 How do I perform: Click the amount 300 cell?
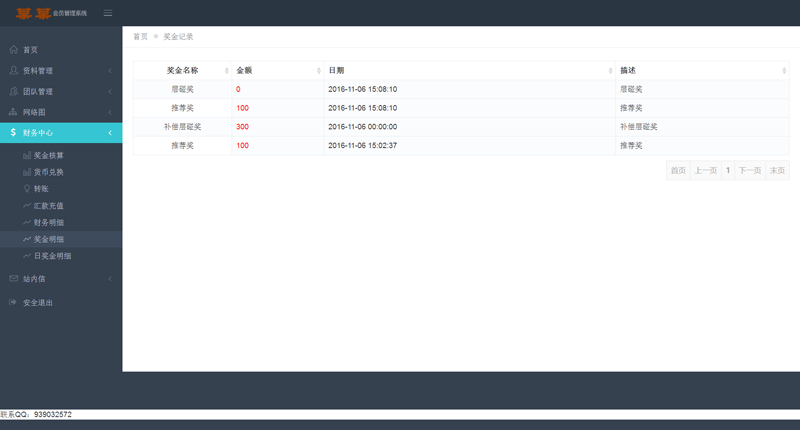point(278,127)
